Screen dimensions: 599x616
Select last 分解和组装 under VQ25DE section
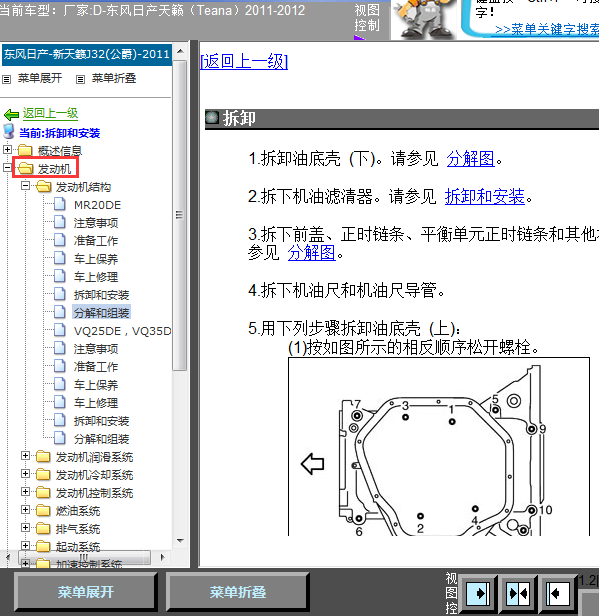[x=101, y=439]
